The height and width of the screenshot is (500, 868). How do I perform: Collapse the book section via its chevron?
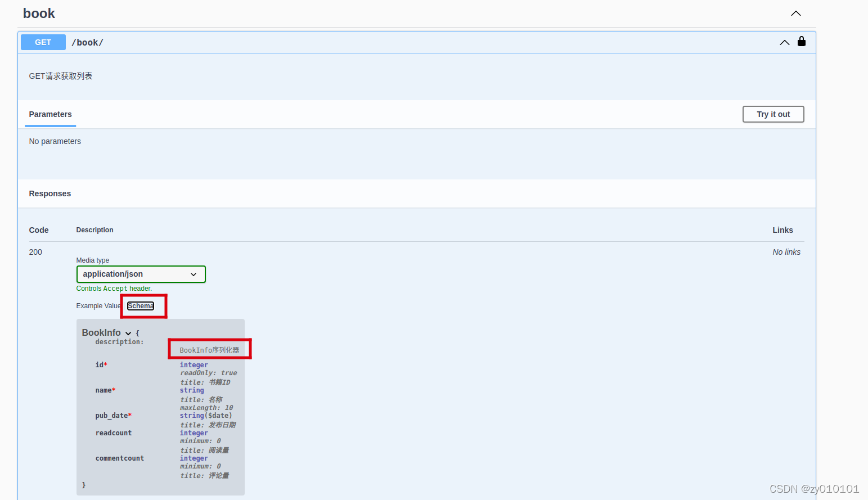(x=795, y=13)
